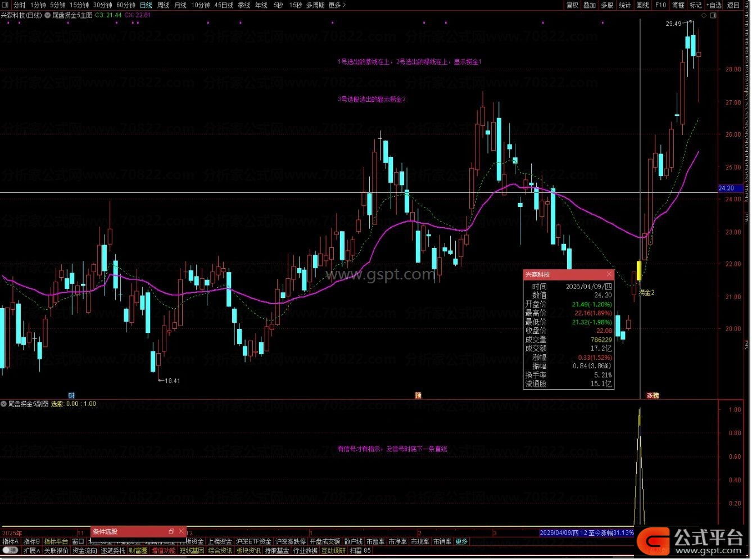The image size is (752, 560).
Task: Expand the 扩展 panel at the bottom
Action: [x=31, y=550]
